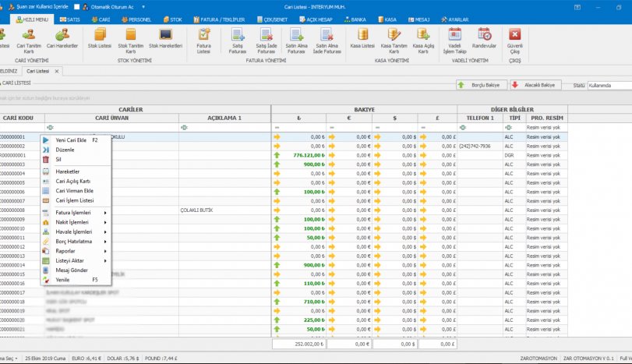Sort by TELEFON 1 column header
632x364 pixels.
tap(480, 118)
